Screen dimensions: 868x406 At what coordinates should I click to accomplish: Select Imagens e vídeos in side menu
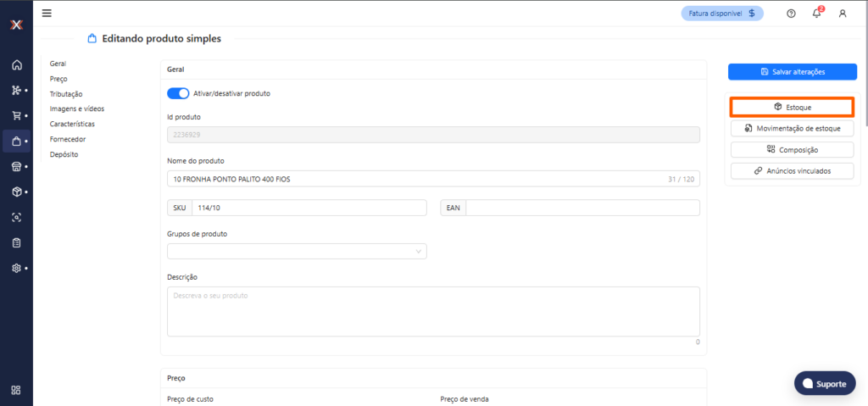(x=77, y=108)
